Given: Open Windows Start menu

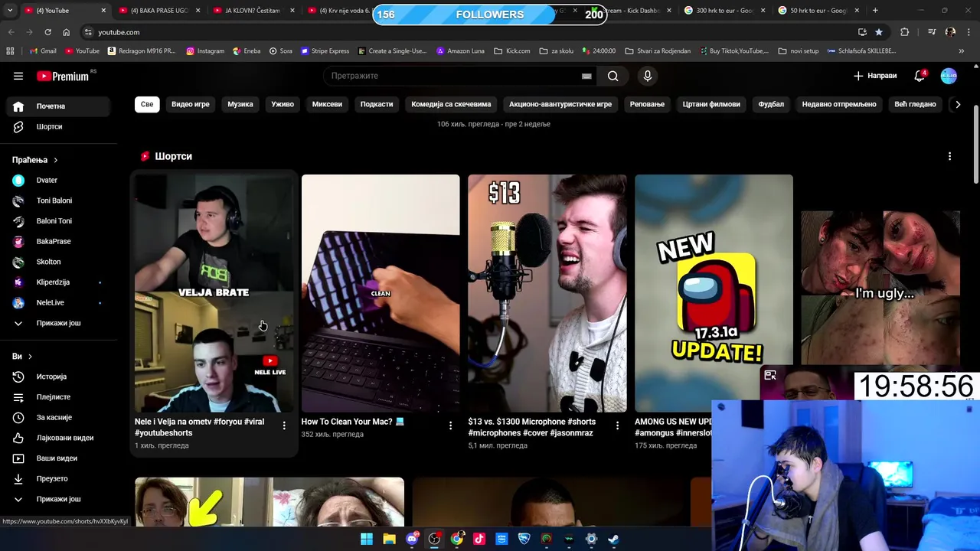Looking at the screenshot, I should [367, 539].
